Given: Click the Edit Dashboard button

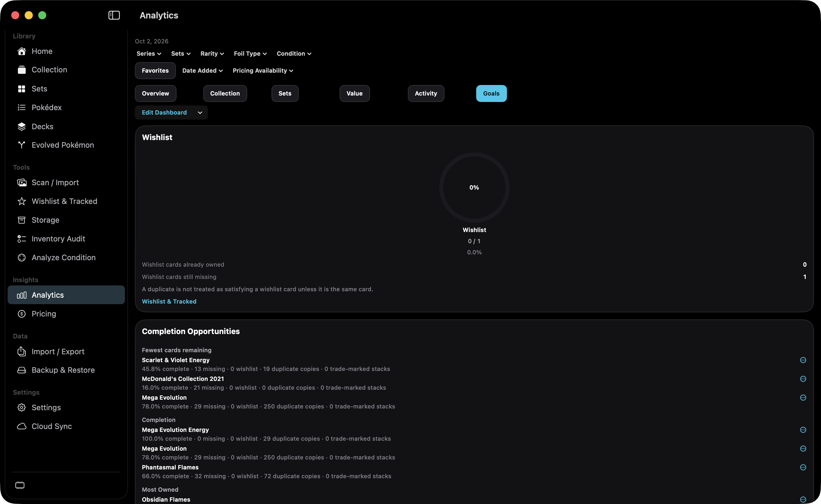Looking at the screenshot, I should [164, 113].
